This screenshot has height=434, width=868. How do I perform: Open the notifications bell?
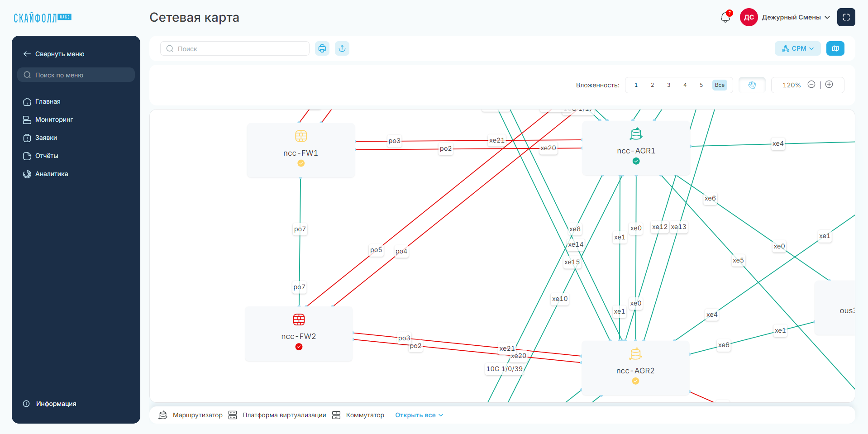(725, 17)
